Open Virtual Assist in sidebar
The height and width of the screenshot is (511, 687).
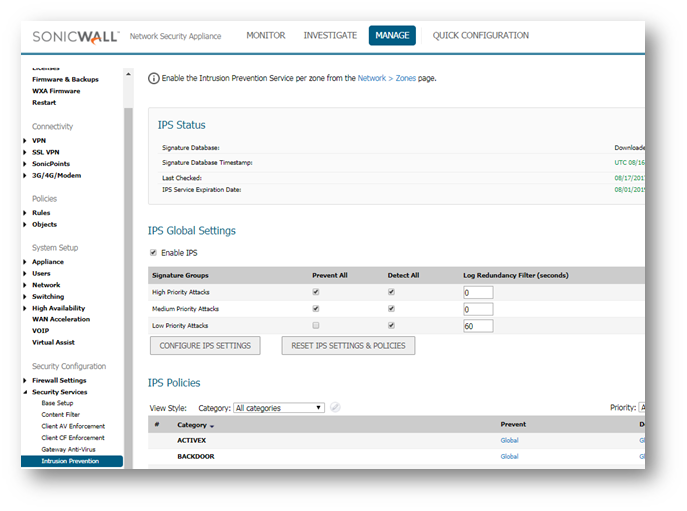tap(53, 342)
